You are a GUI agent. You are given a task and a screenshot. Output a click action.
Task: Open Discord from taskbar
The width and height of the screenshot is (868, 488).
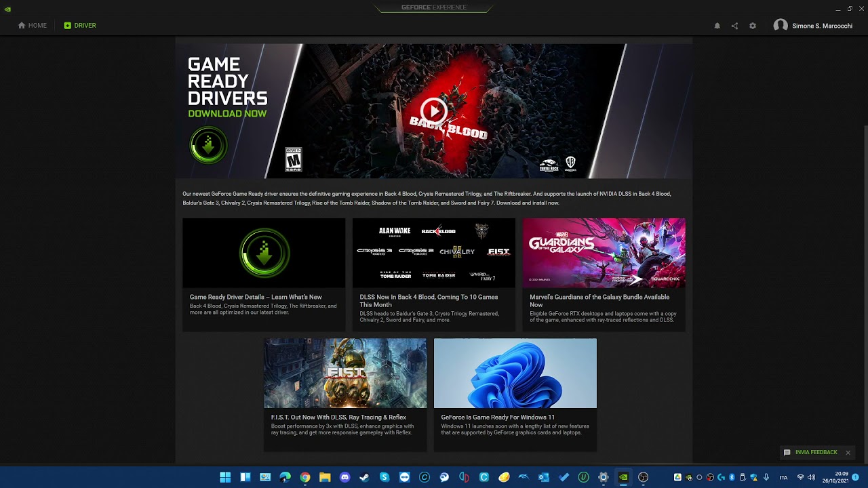pyautogui.click(x=344, y=477)
